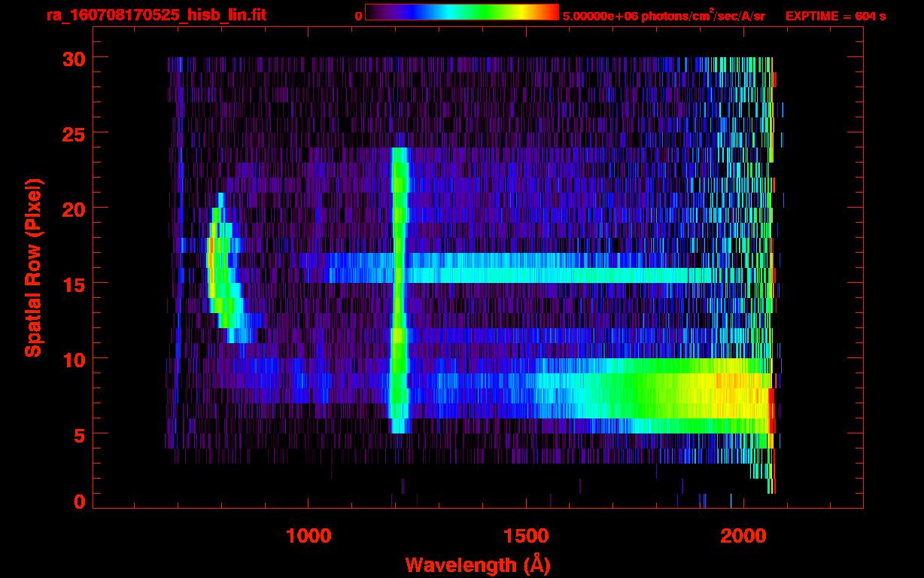Click the 30 spatial row tick label
This screenshot has width=924, height=578.
point(74,58)
